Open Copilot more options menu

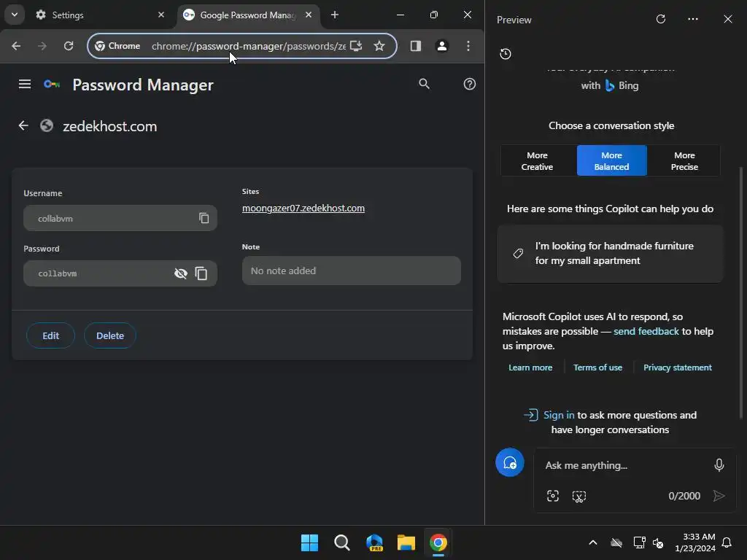click(693, 19)
